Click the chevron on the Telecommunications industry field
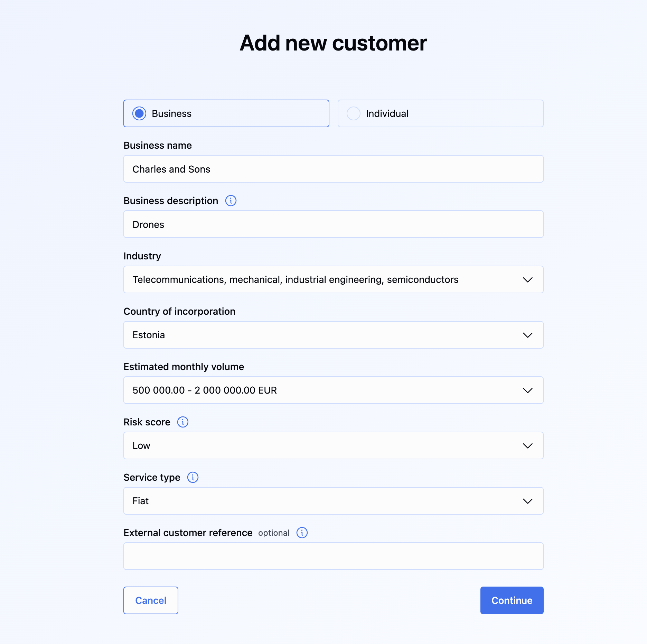647x644 pixels. point(528,280)
